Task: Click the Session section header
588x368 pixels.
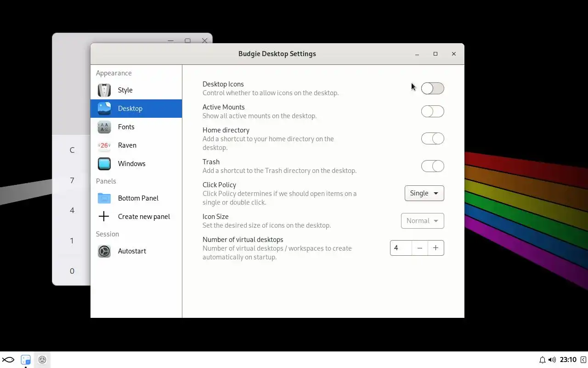Action: (107, 234)
